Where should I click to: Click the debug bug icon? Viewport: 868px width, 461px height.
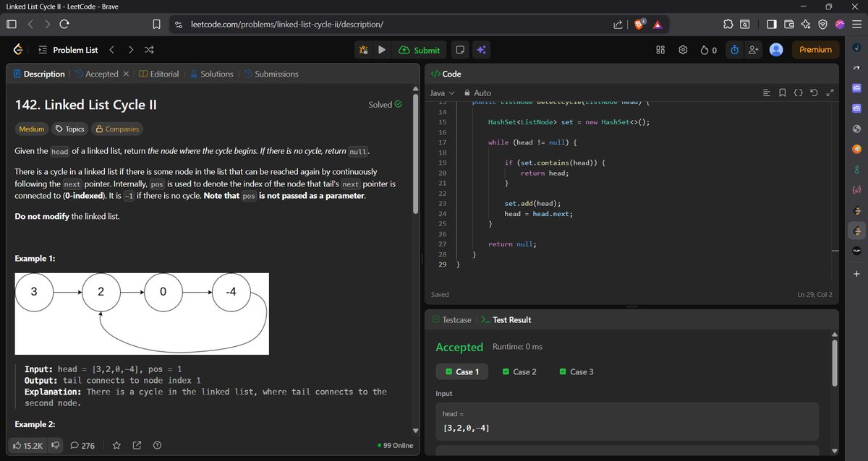pyautogui.click(x=363, y=50)
